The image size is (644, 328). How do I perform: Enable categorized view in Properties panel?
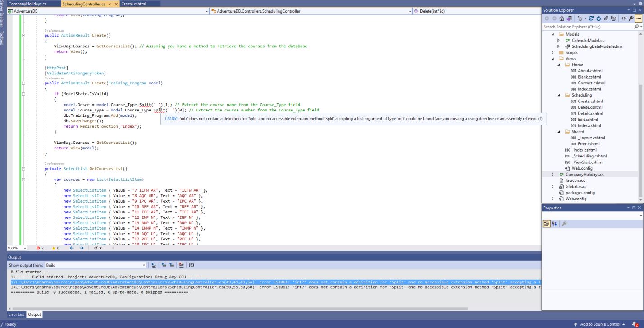pyautogui.click(x=546, y=223)
